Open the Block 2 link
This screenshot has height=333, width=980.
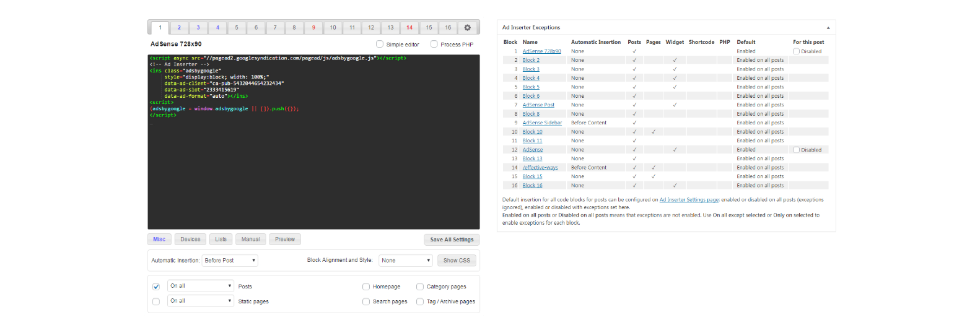pyautogui.click(x=531, y=60)
